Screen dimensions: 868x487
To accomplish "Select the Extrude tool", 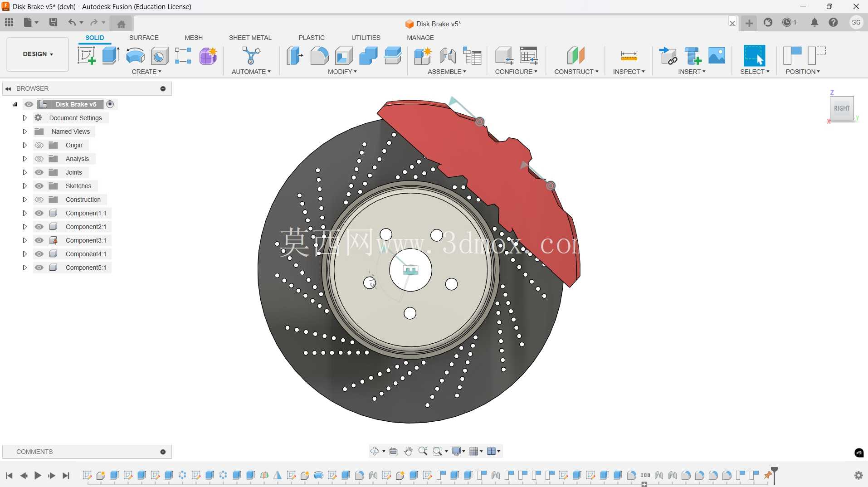I will coord(111,56).
